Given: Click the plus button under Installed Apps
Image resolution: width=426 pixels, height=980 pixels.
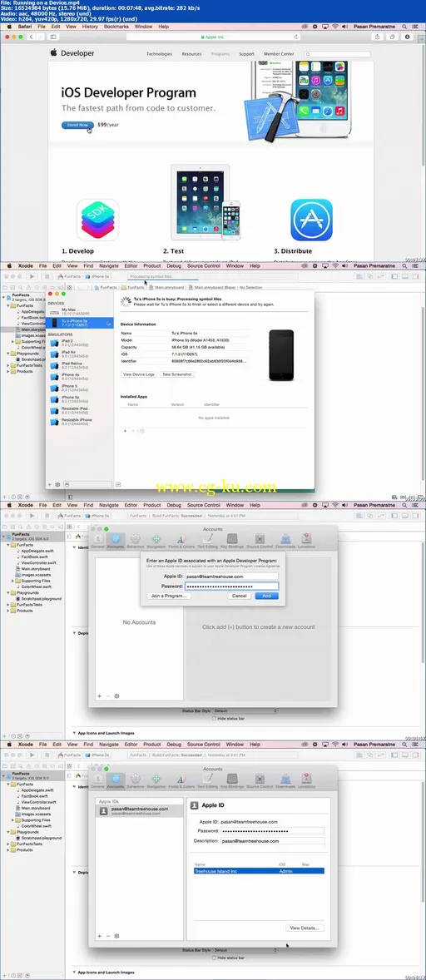Looking at the screenshot, I should click(125, 431).
